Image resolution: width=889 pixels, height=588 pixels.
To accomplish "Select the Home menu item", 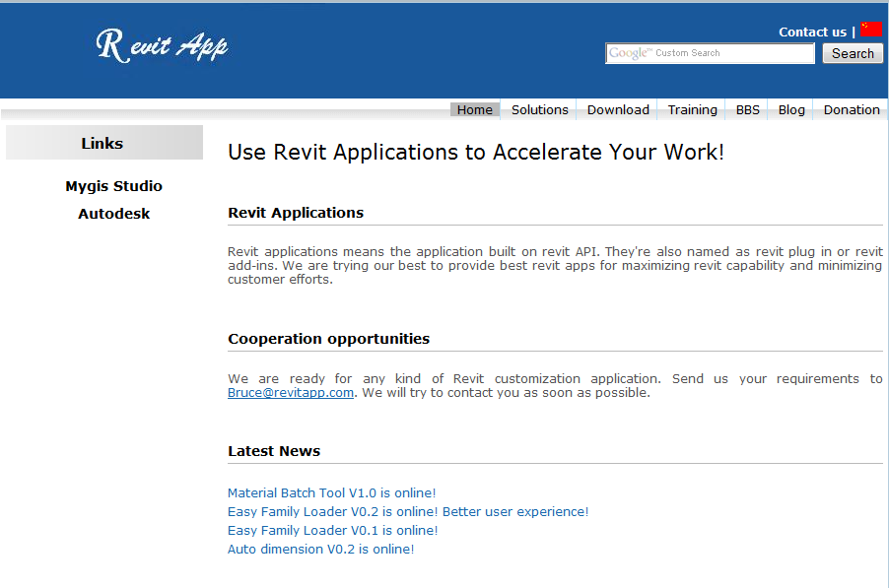I will point(474,109).
